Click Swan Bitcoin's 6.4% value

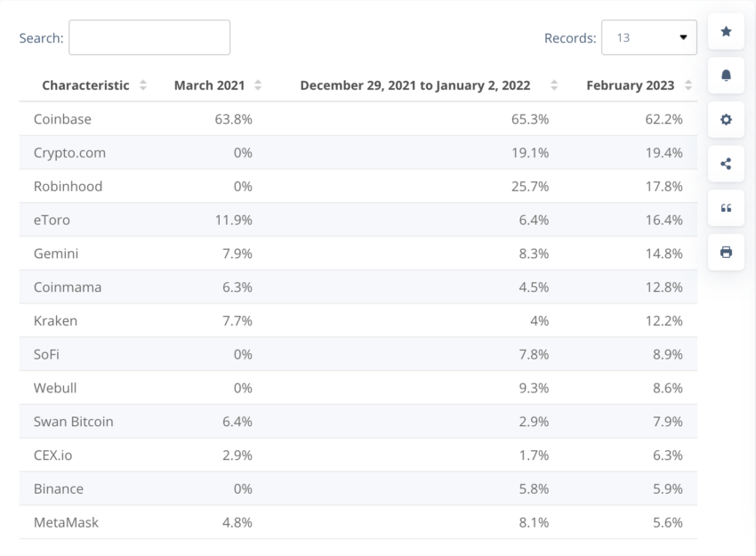pyautogui.click(x=237, y=422)
